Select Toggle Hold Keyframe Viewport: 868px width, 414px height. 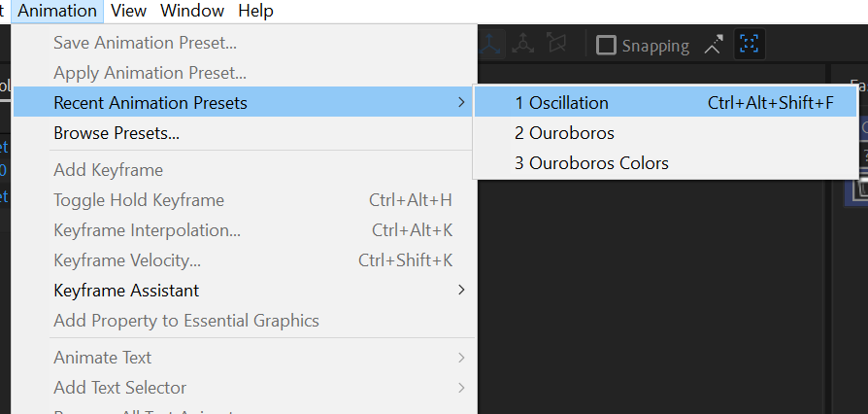tap(139, 200)
